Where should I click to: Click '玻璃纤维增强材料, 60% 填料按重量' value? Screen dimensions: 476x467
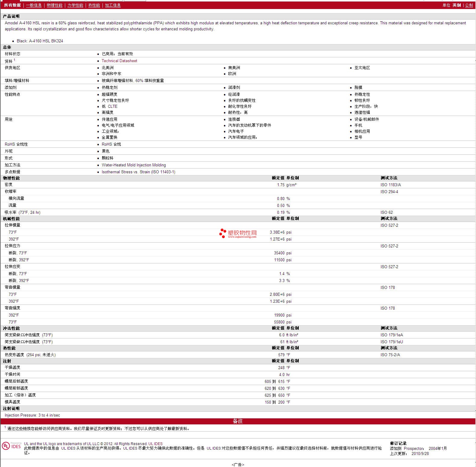tap(133, 80)
